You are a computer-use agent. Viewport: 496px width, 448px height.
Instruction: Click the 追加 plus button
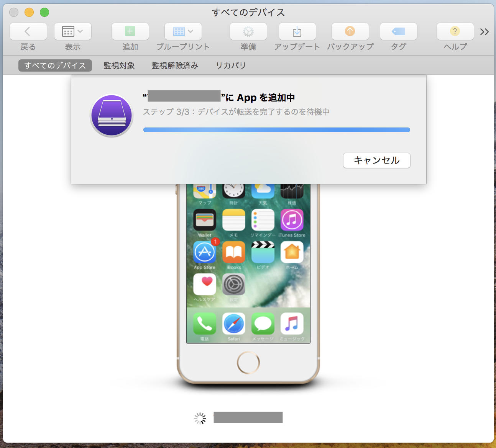pyautogui.click(x=130, y=31)
